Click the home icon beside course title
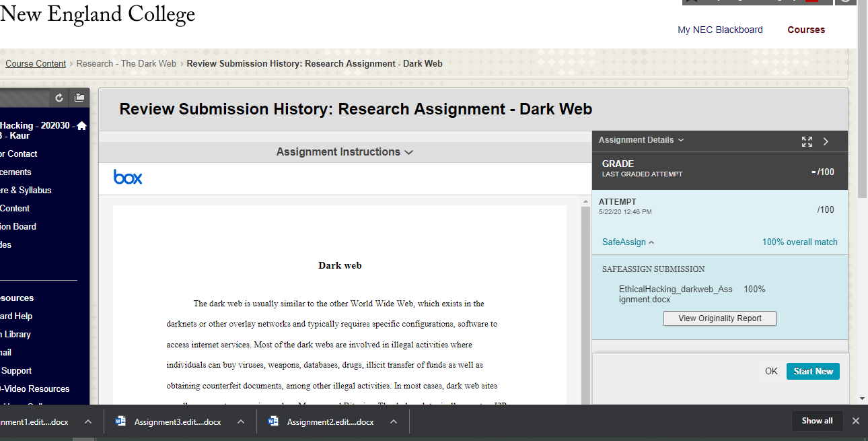 (x=82, y=126)
